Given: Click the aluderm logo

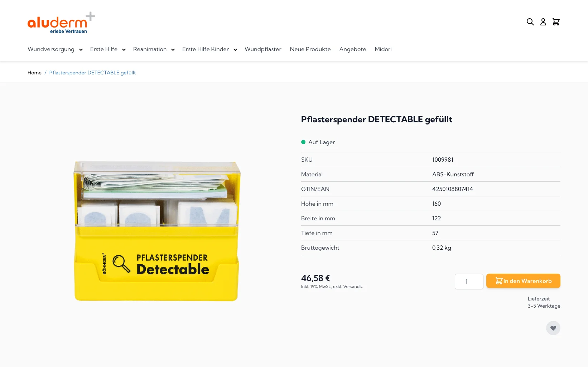Looking at the screenshot, I should click(61, 23).
